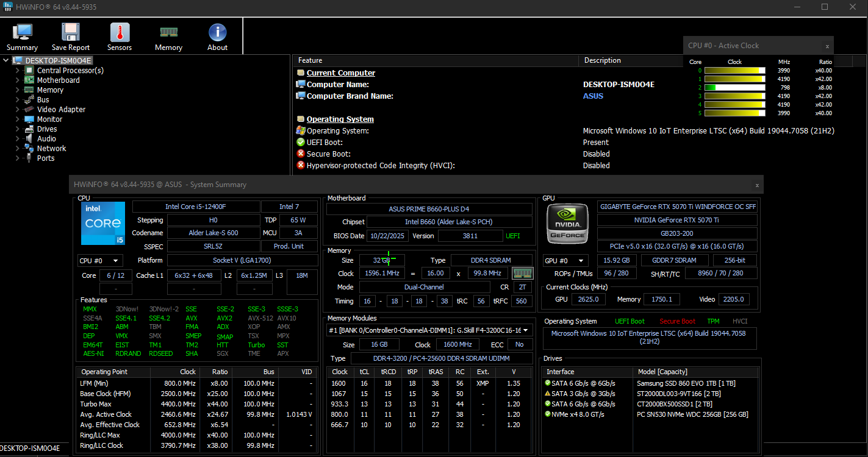Click the red Secure Boot label in System Summary

[677, 321]
